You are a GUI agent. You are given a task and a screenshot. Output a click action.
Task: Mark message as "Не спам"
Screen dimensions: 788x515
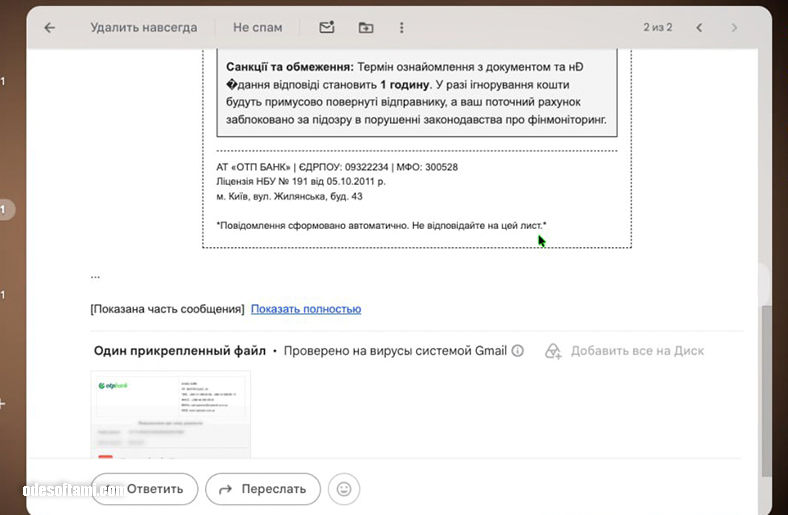(257, 28)
